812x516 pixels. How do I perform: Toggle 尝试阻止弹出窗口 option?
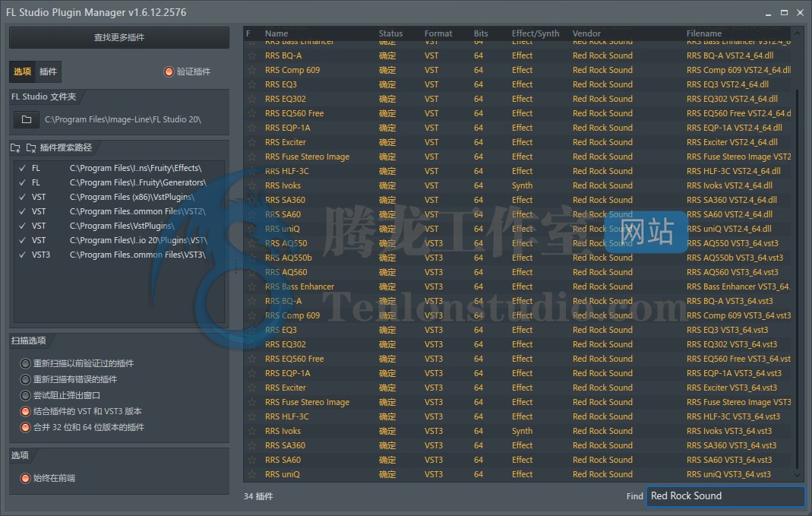click(x=25, y=396)
